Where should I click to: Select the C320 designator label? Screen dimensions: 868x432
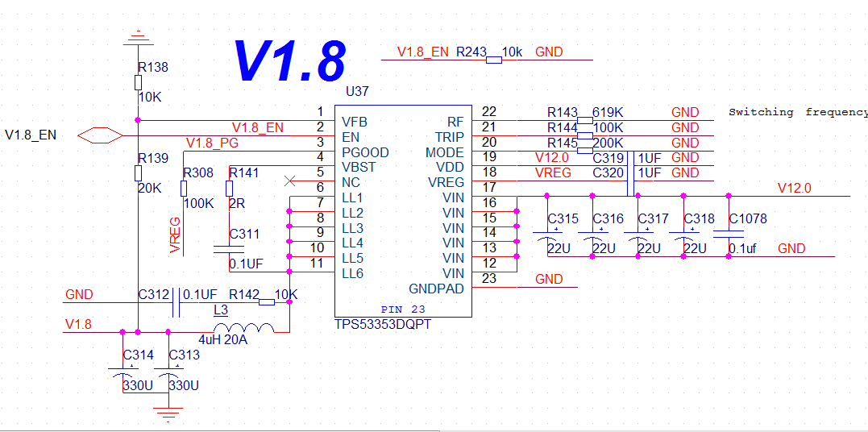click(608, 172)
